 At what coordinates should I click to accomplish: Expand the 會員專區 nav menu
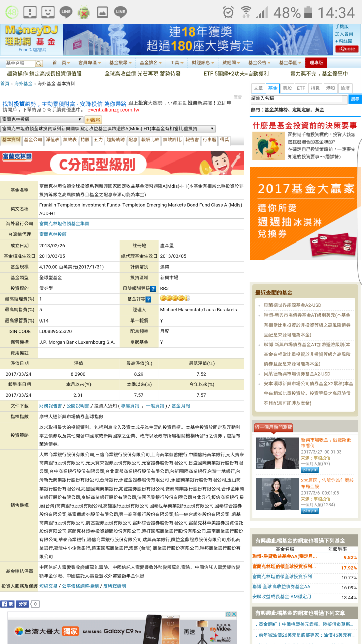point(89,63)
